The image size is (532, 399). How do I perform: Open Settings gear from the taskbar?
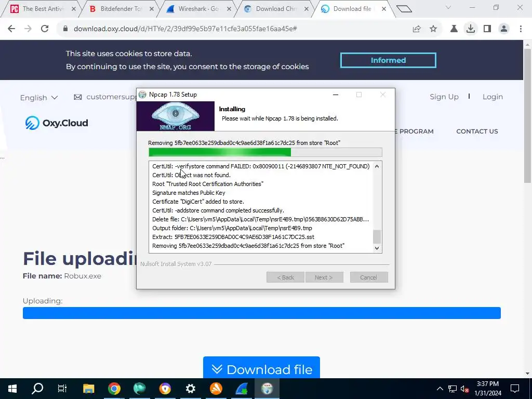pos(191,389)
